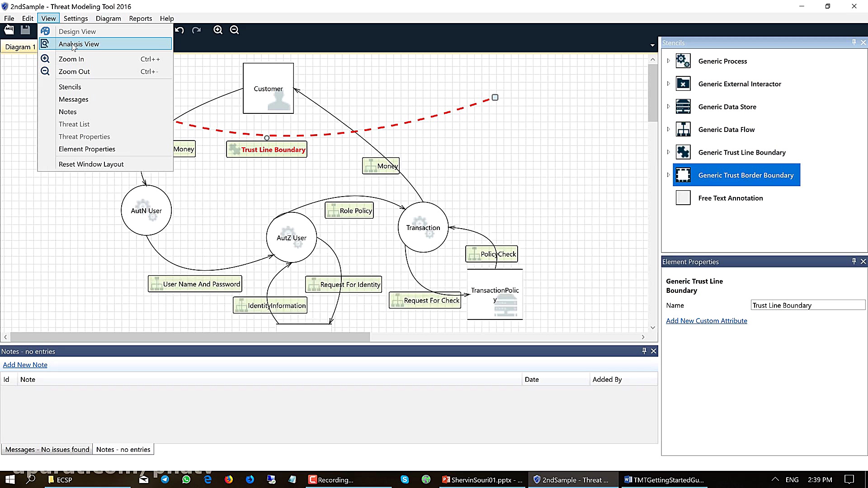Click the Add New Note link
Image resolution: width=868 pixels, height=488 pixels.
[x=25, y=365]
